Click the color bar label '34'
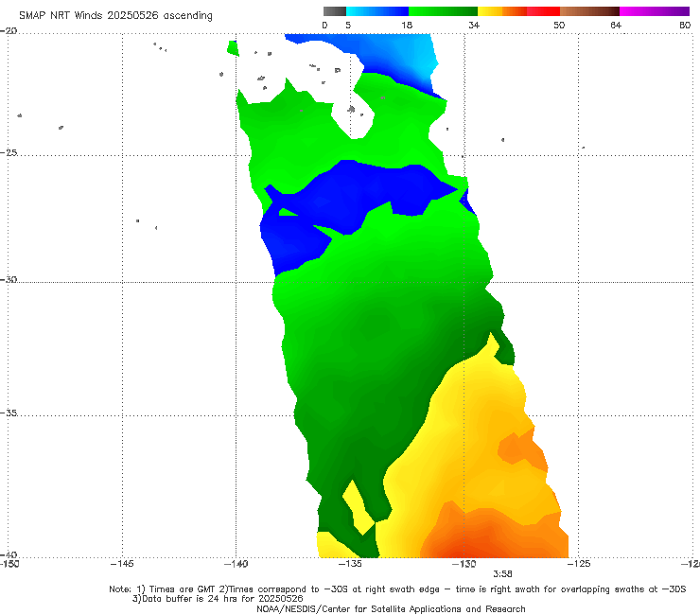 tap(474, 26)
